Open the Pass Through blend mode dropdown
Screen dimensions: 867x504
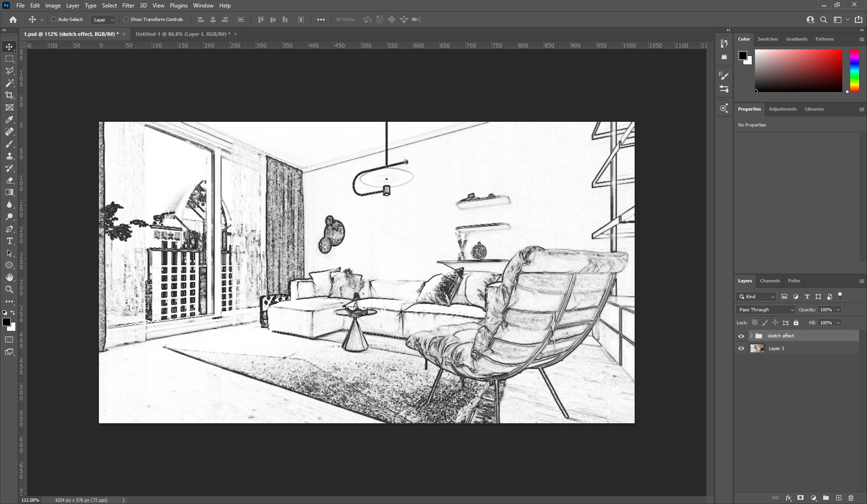tap(766, 309)
